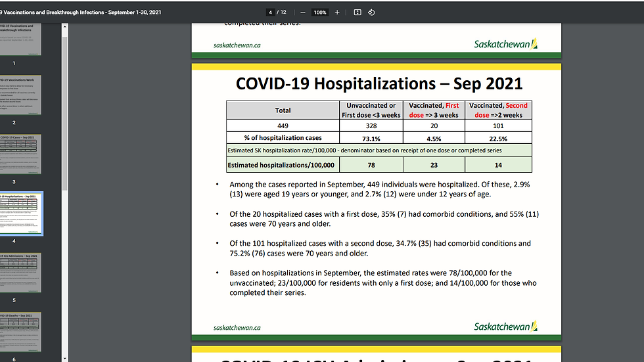The image size is (644, 362).
Task: Click the sidebar scroll up arrow
Action: 64,27
